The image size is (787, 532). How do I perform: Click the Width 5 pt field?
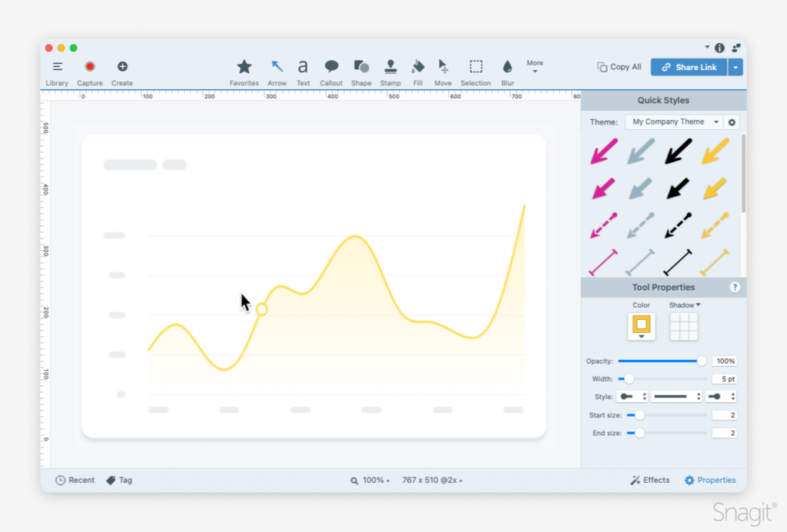point(724,379)
